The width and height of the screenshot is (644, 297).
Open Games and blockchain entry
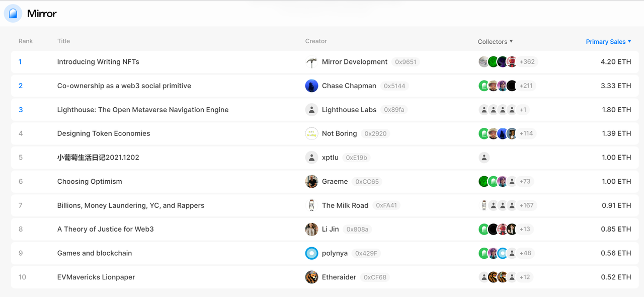[x=95, y=253]
